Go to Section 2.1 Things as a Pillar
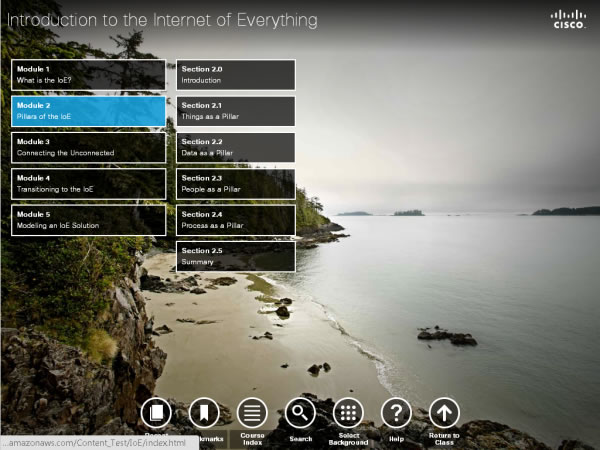The width and height of the screenshot is (600, 450). pyautogui.click(x=236, y=111)
